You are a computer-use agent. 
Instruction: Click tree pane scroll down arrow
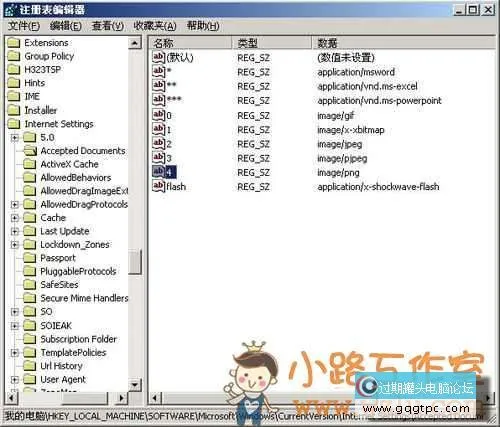[135, 385]
